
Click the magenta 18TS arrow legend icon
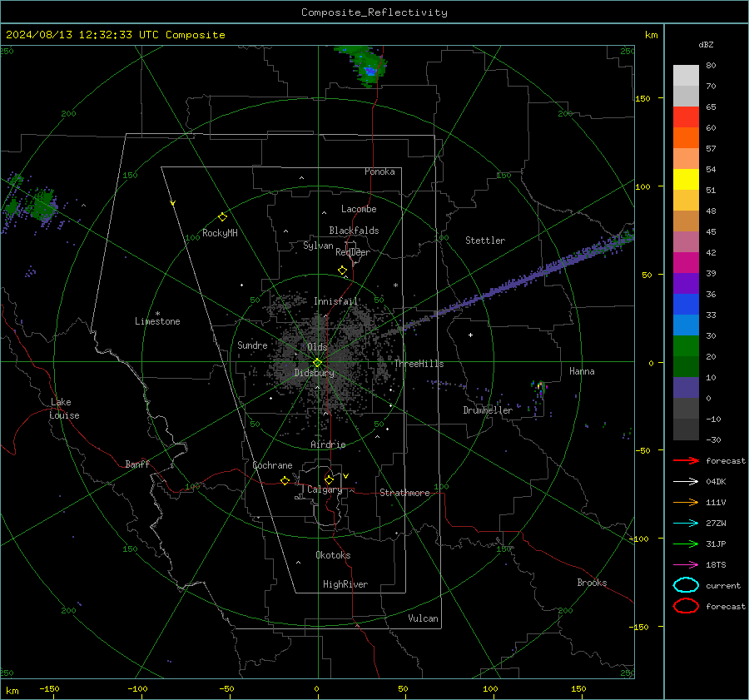click(x=686, y=565)
